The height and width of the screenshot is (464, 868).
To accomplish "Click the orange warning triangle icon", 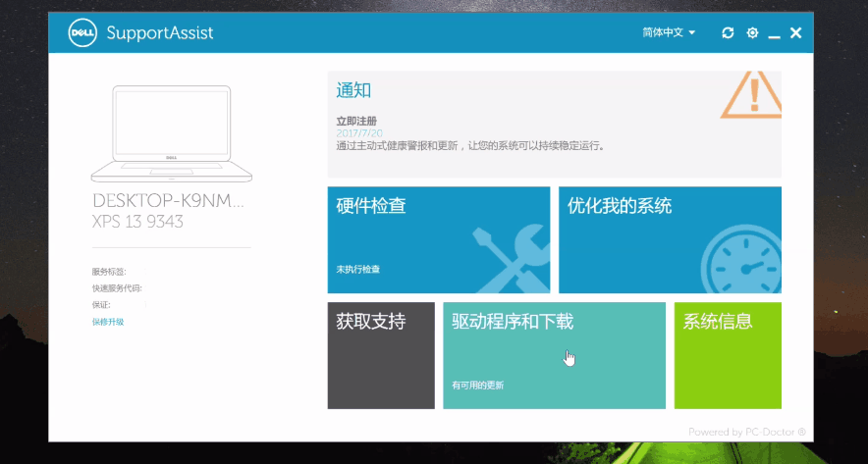I will (x=752, y=94).
